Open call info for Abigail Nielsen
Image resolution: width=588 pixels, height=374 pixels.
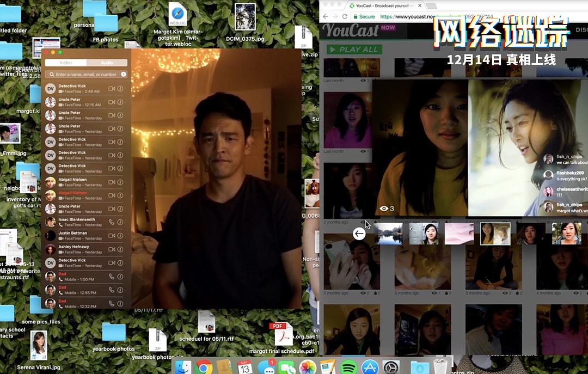[x=119, y=181]
